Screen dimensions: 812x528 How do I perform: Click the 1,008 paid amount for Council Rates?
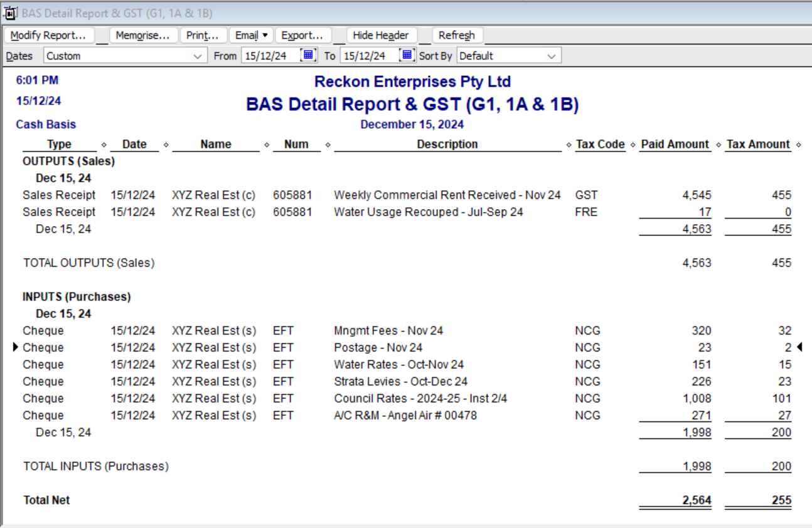coord(697,399)
